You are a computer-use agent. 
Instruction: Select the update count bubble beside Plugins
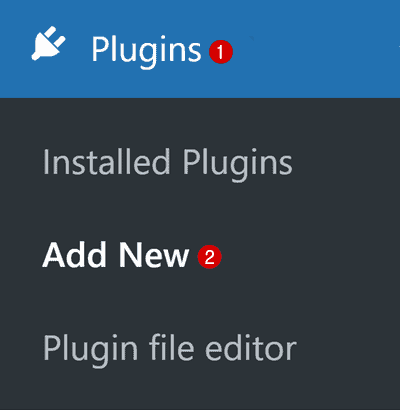click(221, 52)
